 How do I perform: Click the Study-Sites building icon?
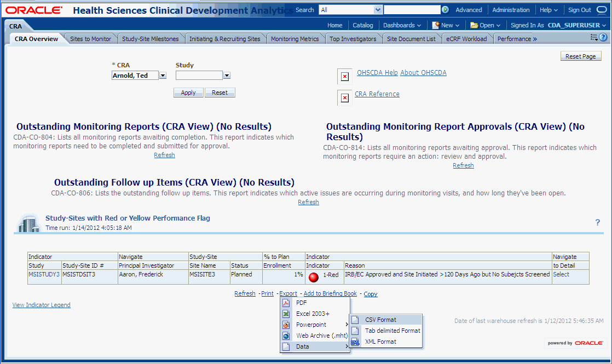point(28,223)
